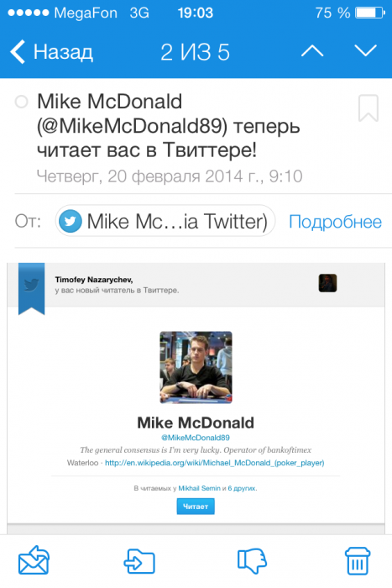Go to next message with down chevron
Viewport: 392px width, 588px height.
(x=365, y=51)
